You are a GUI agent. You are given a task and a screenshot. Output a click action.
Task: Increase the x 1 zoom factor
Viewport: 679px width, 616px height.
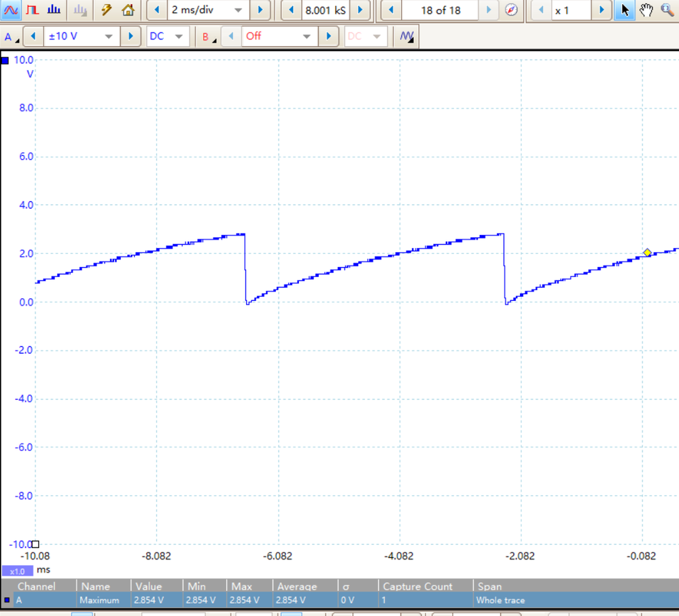click(x=602, y=10)
